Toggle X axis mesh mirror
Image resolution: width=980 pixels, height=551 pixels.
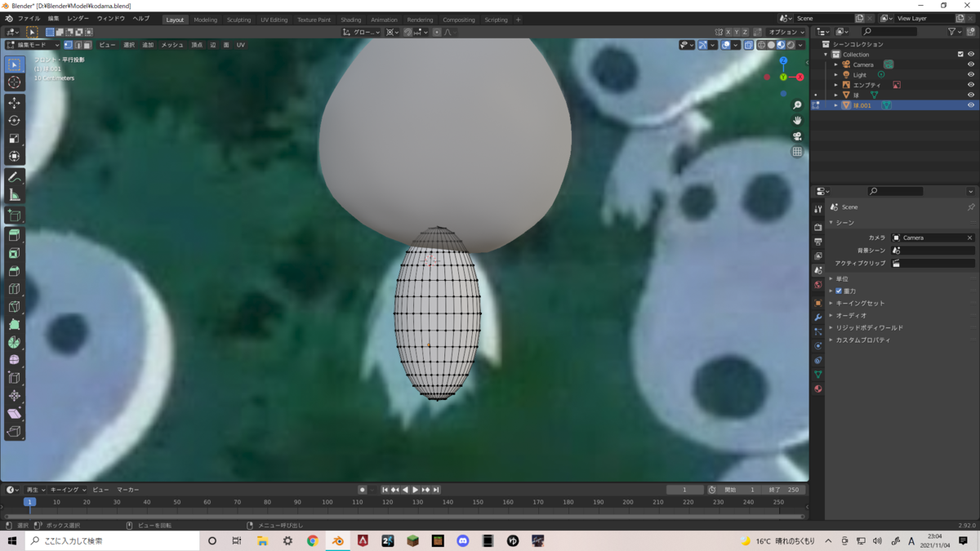(728, 32)
